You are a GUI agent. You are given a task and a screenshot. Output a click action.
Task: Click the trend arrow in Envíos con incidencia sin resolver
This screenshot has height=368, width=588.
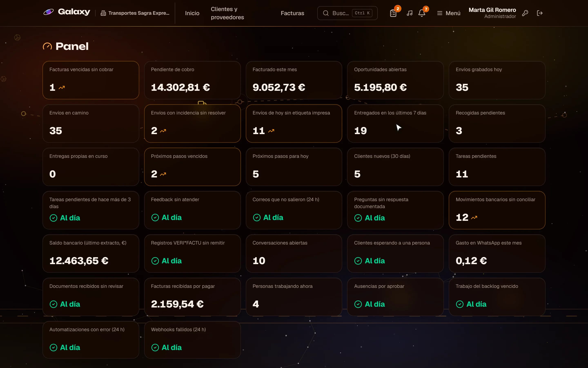click(x=163, y=131)
